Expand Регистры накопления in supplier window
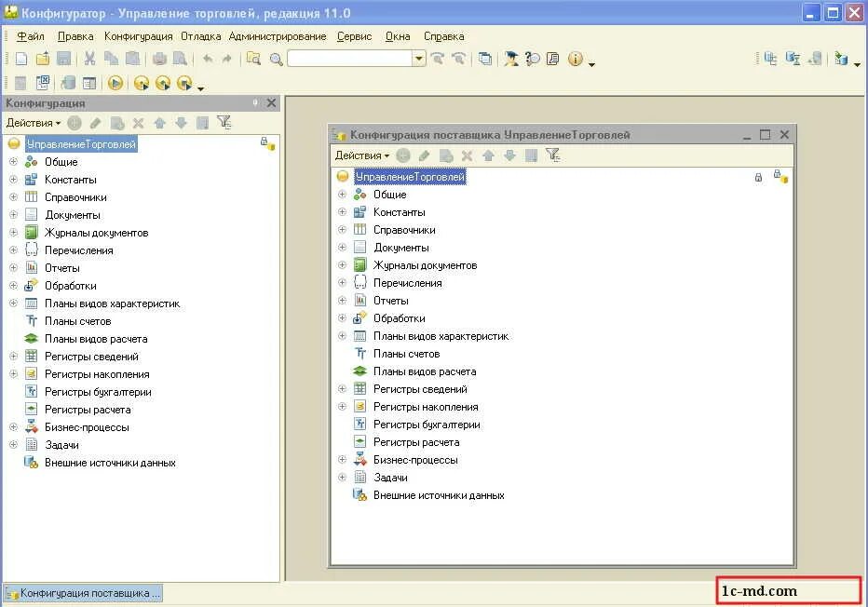Screen dimensions: 868x607 point(342,407)
